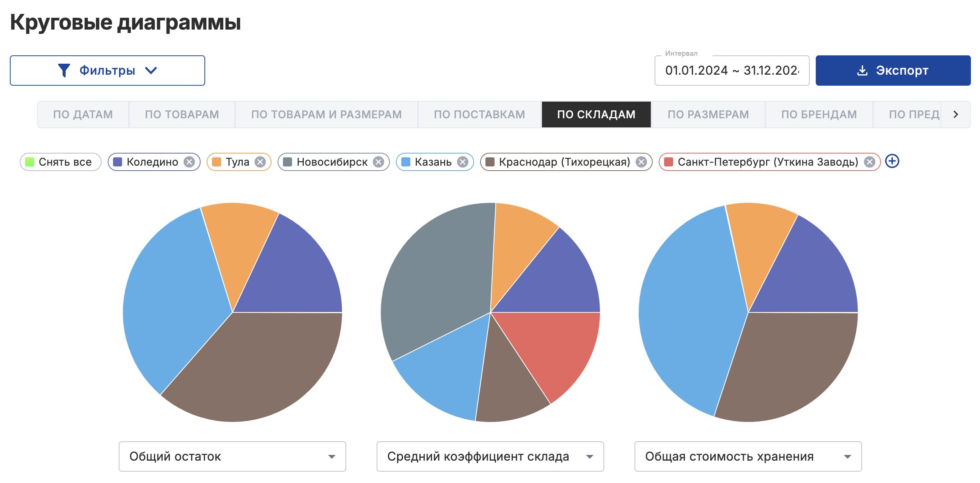Switch to the ПО ДАТАМ tab
Viewport: 980px width, 483px height.
(x=83, y=114)
